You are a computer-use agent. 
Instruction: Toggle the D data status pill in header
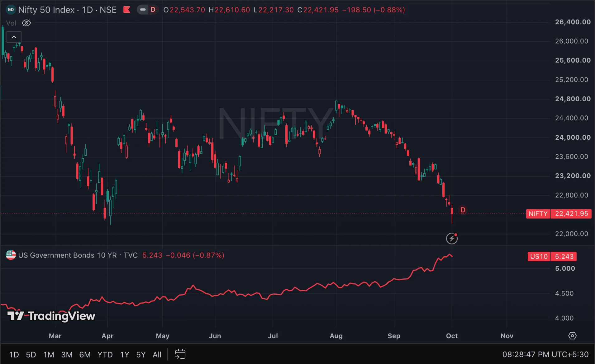tap(148, 10)
